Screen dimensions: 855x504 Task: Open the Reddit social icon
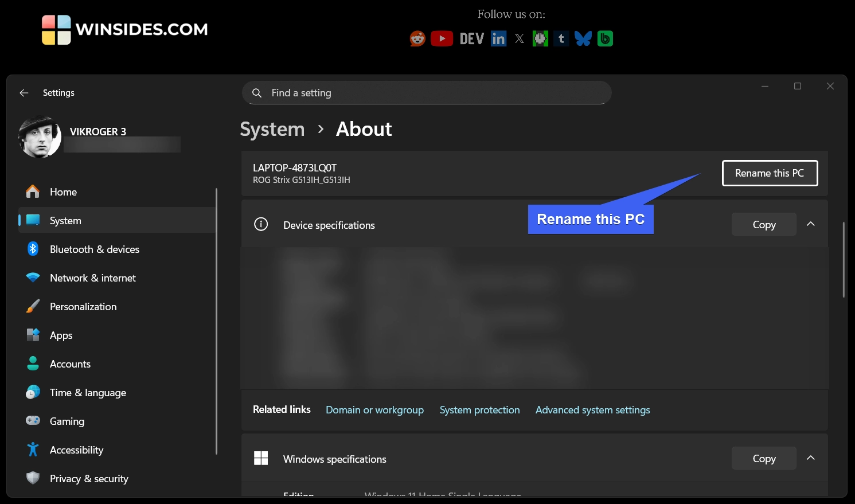point(417,38)
